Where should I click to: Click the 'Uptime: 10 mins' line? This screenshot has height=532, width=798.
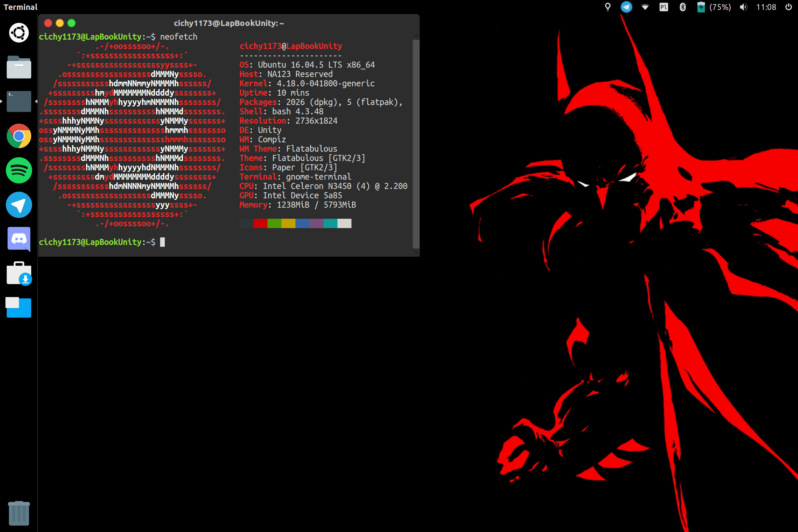(274, 93)
